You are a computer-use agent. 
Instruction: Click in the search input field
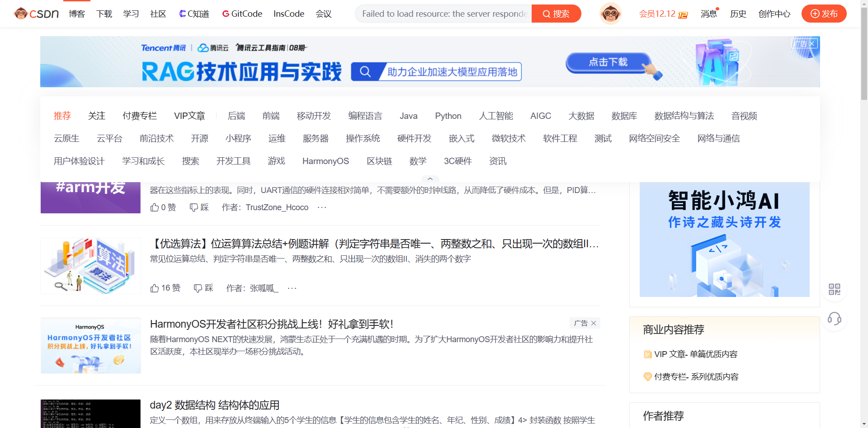[444, 14]
